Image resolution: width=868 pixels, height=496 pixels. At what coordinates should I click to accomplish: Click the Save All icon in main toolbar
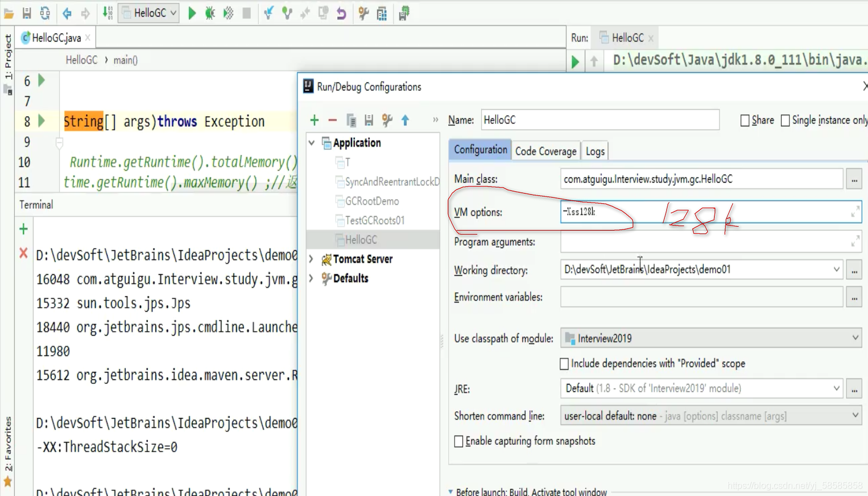[x=27, y=13]
